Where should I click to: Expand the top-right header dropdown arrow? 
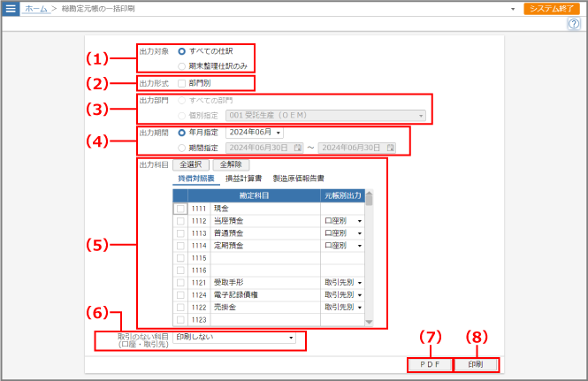pos(513,9)
